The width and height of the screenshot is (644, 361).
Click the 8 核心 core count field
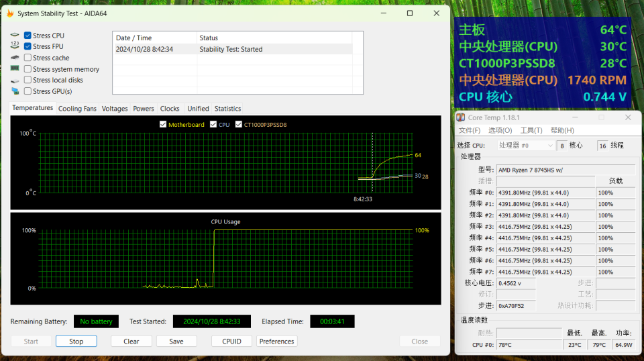pyautogui.click(x=562, y=146)
